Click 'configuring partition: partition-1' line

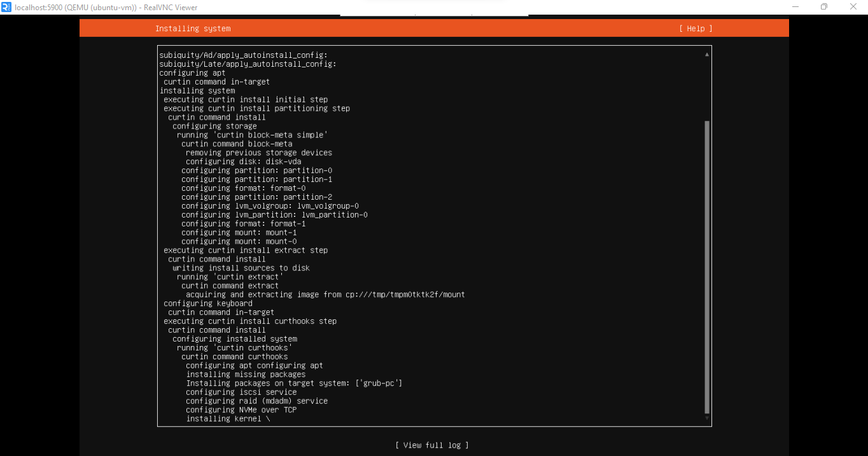coord(256,180)
